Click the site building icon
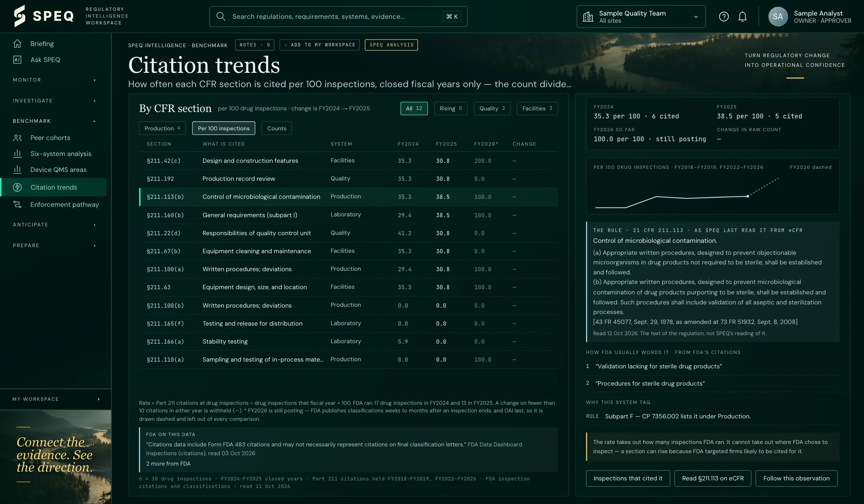The height and width of the screenshot is (504, 864). (588, 16)
